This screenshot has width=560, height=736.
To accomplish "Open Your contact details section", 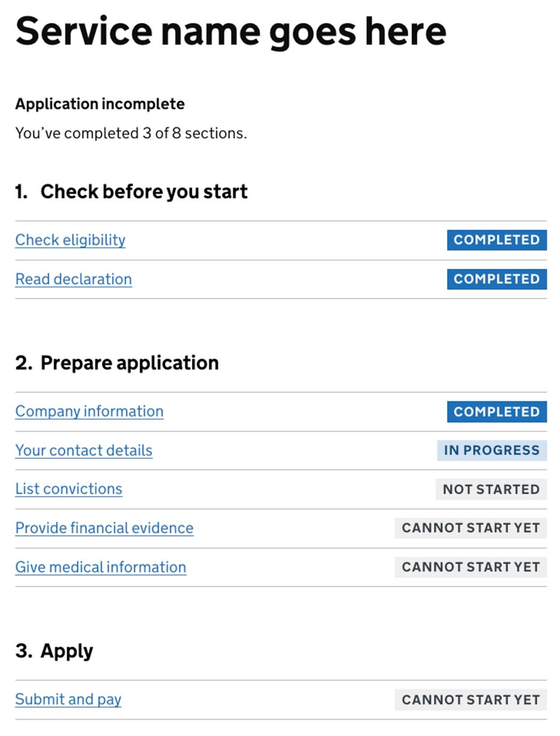I will click(84, 450).
